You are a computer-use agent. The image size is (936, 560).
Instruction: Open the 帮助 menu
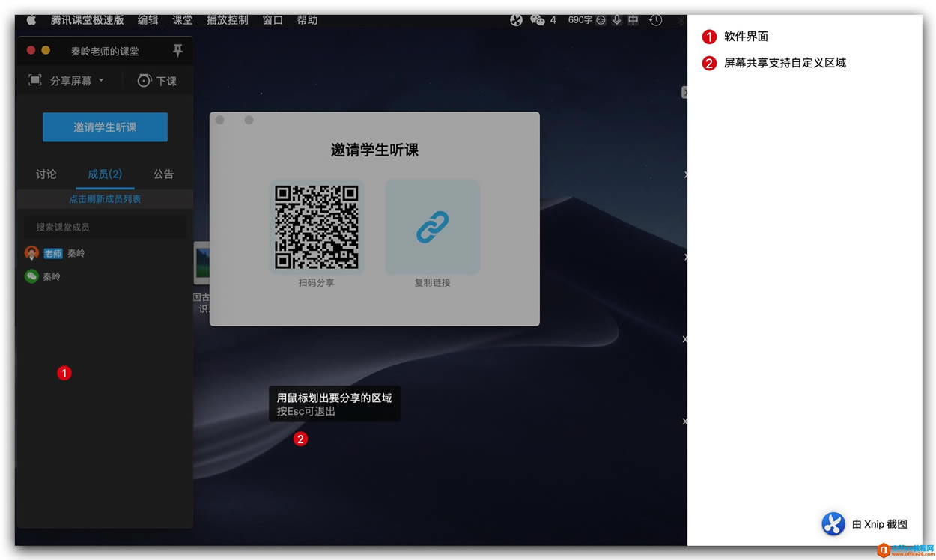pos(307,20)
